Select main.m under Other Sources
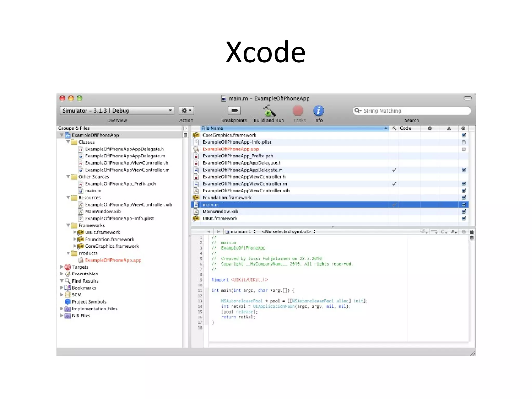 click(x=93, y=191)
